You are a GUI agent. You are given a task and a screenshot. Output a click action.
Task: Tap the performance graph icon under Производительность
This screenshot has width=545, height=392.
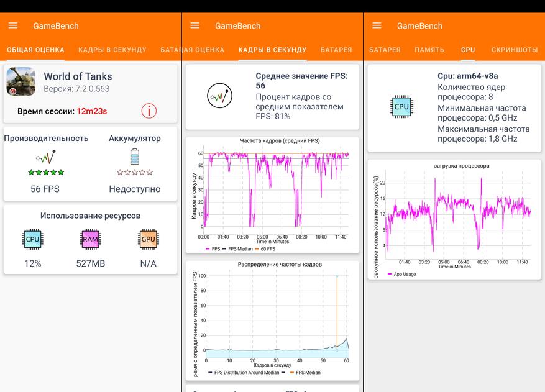tap(46, 157)
